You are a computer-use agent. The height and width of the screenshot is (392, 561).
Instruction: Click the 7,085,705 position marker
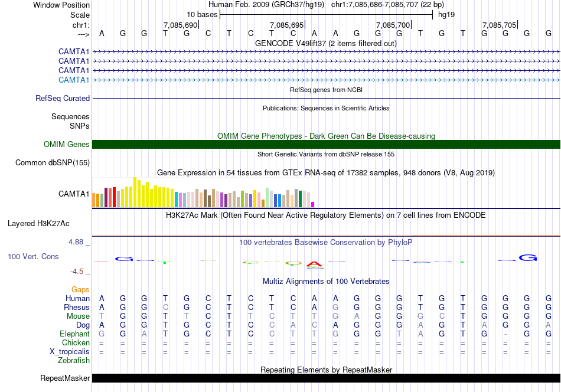(499, 25)
